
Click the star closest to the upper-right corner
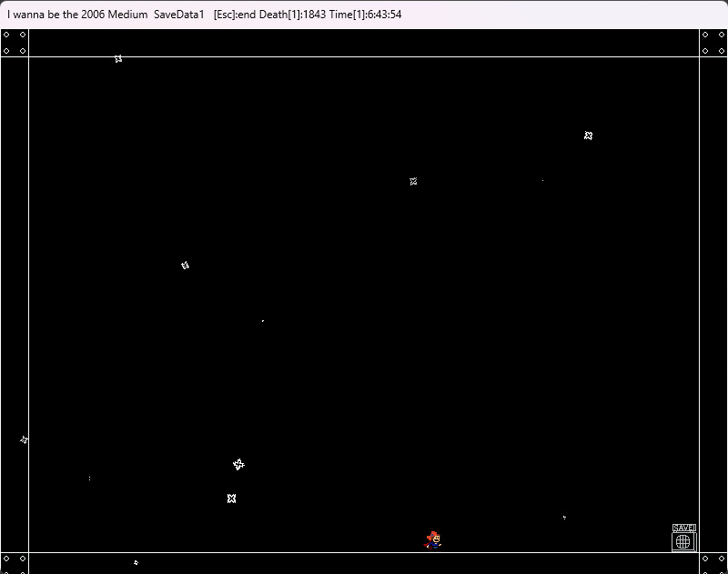[588, 136]
